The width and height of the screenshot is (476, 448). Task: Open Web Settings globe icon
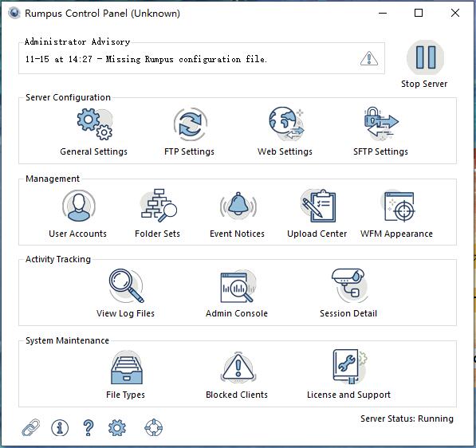285,124
